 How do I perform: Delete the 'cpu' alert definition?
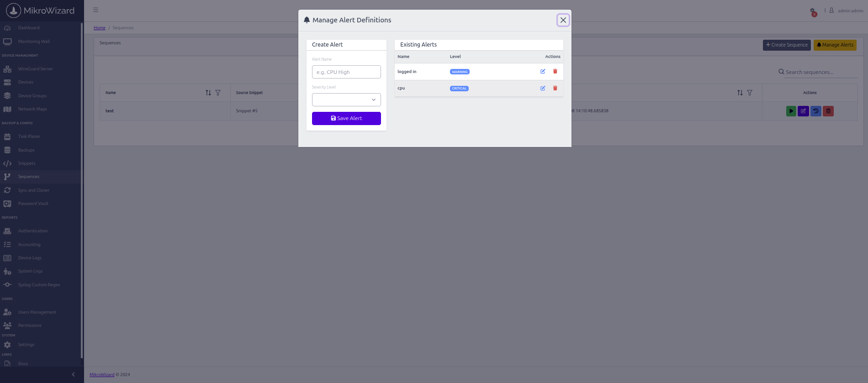click(555, 89)
